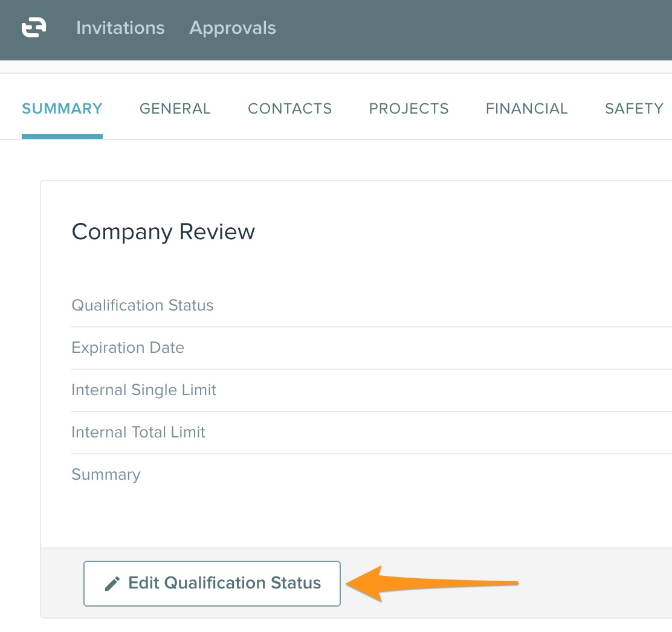Select the Qualification Status row label
The width and height of the screenshot is (672, 632).
click(x=143, y=306)
